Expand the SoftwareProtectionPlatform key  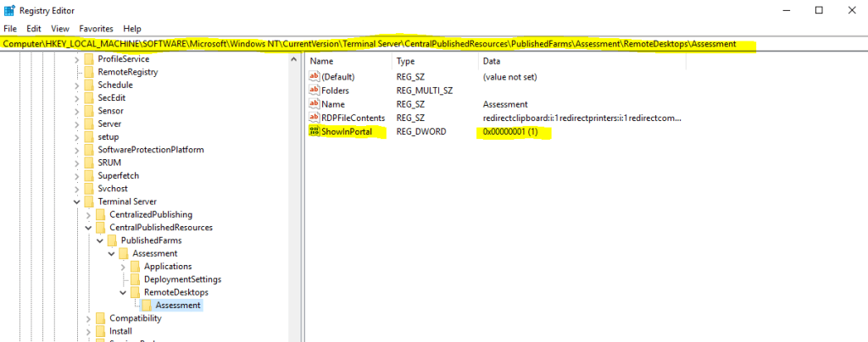[77, 150]
